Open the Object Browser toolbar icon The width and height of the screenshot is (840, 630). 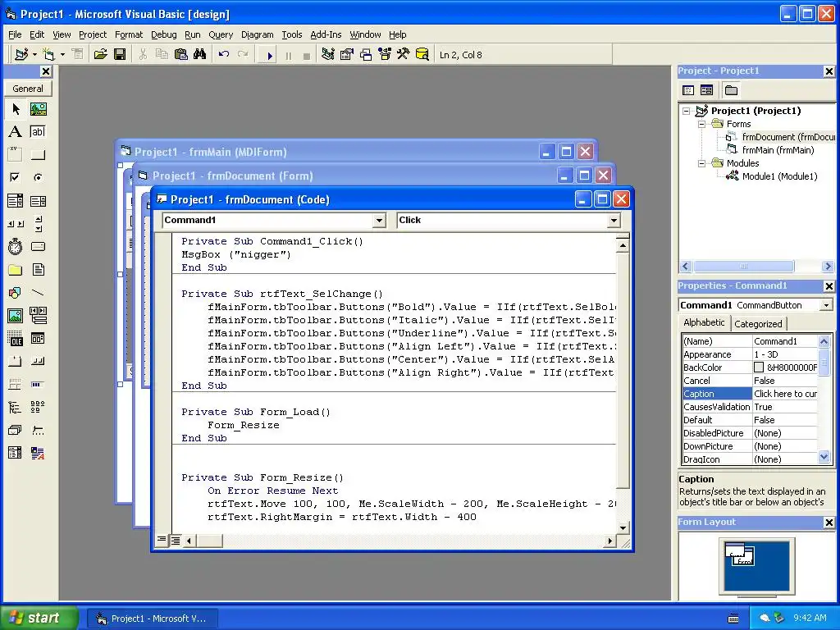click(x=385, y=55)
